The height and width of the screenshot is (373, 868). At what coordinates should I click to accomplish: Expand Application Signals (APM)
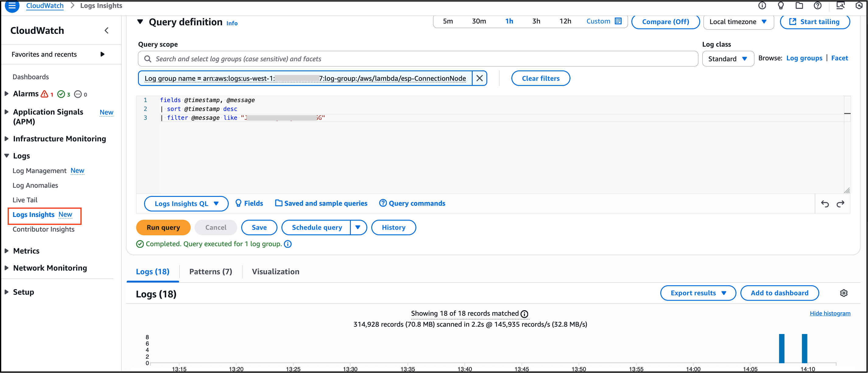pyautogui.click(x=6, y=112)
